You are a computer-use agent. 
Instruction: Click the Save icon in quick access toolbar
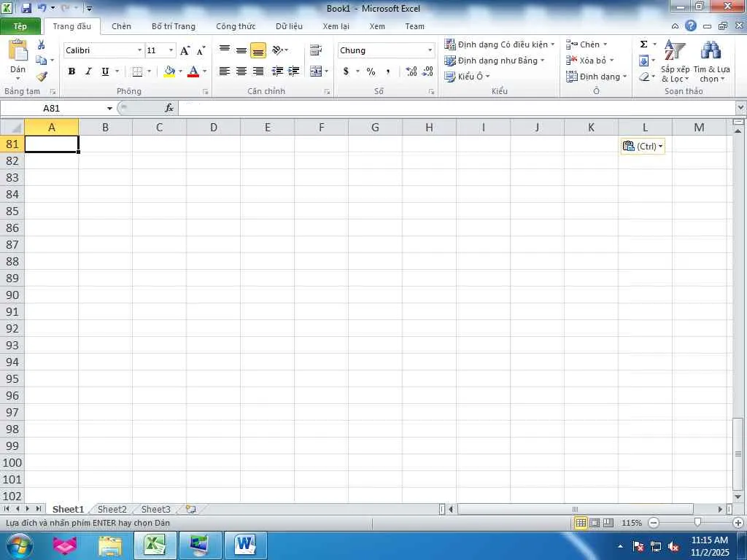tap(26, 8)
